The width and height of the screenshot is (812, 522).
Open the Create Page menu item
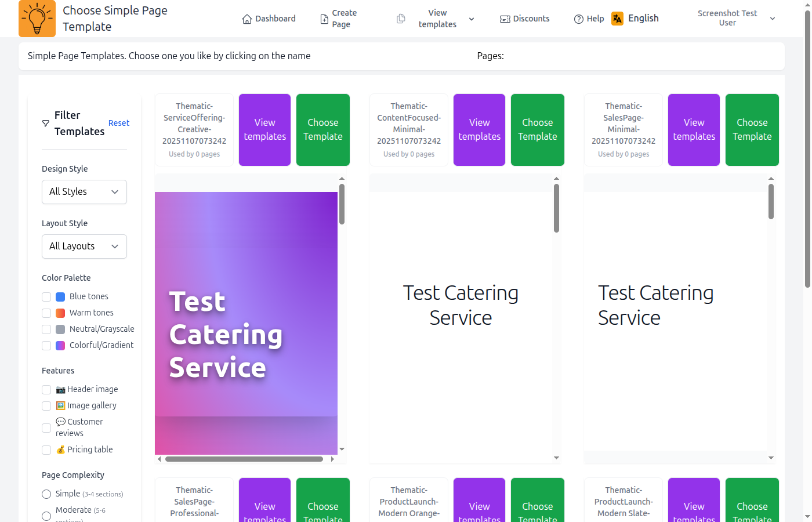(339, 19)
